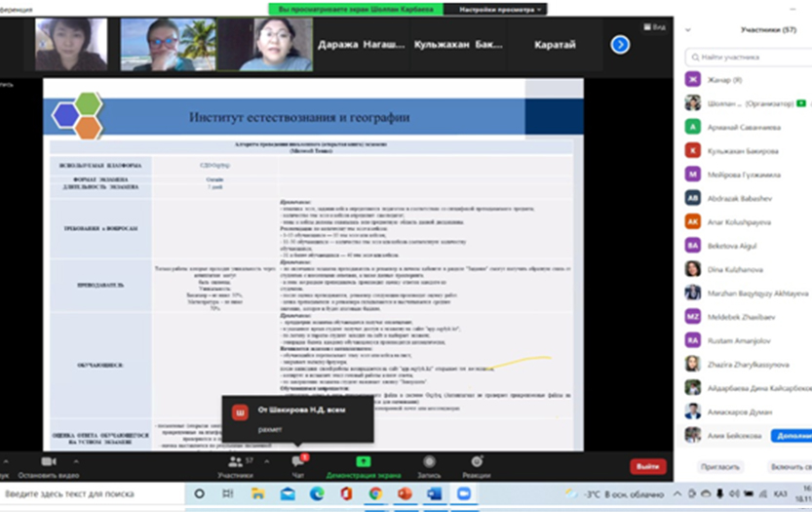
Task: Open the Chat icon in toolbar
Action: click(x=299, y=461)
